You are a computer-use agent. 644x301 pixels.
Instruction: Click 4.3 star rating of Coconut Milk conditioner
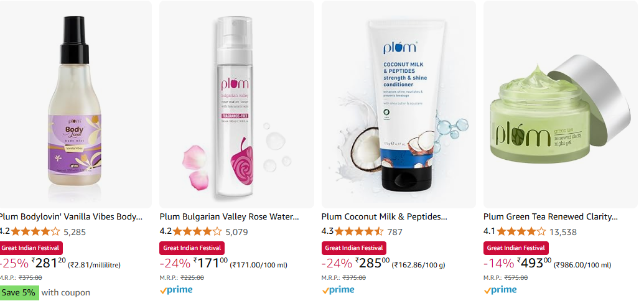(359, 231)
